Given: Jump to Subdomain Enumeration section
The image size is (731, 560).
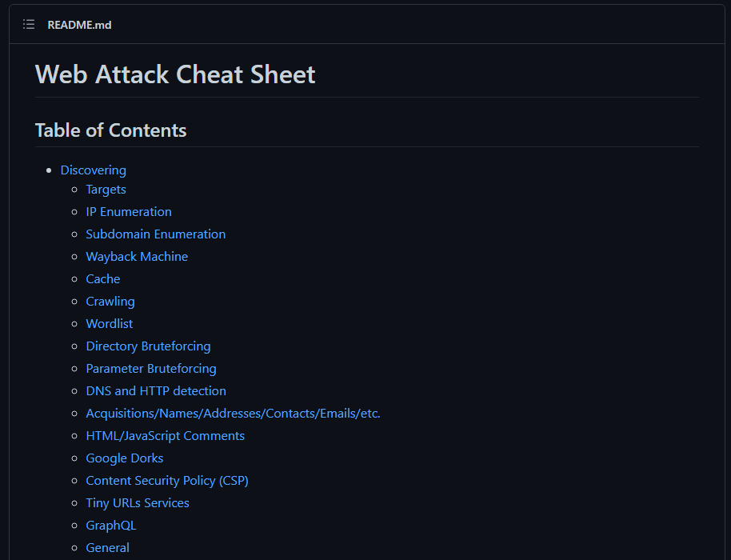Looking at the screenshot, I should coord(155,234).
